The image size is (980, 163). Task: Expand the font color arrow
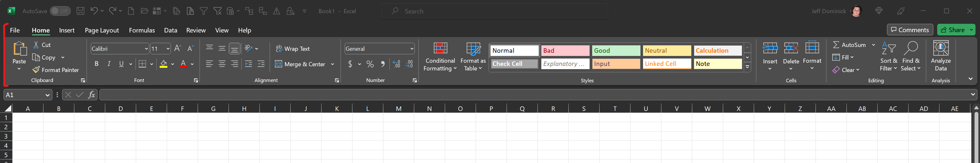[192, 64]
